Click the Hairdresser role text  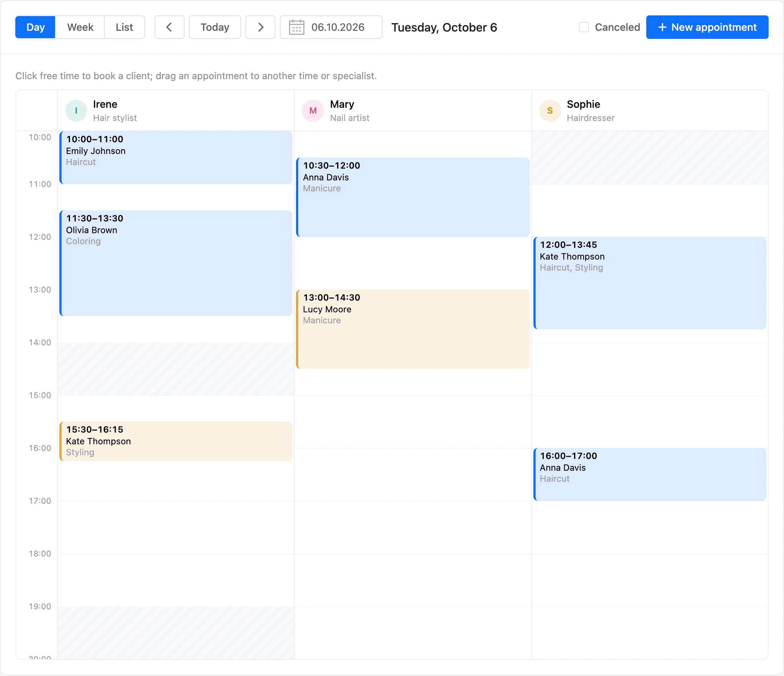coord(591,118)
